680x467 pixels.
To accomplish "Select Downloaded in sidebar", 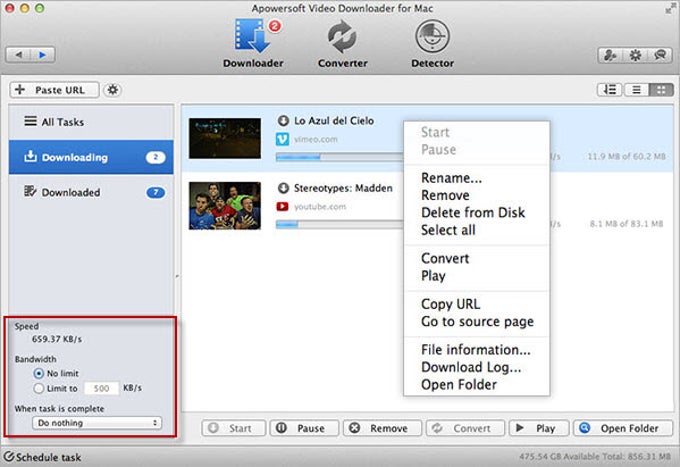I will [x=91, y=192].
